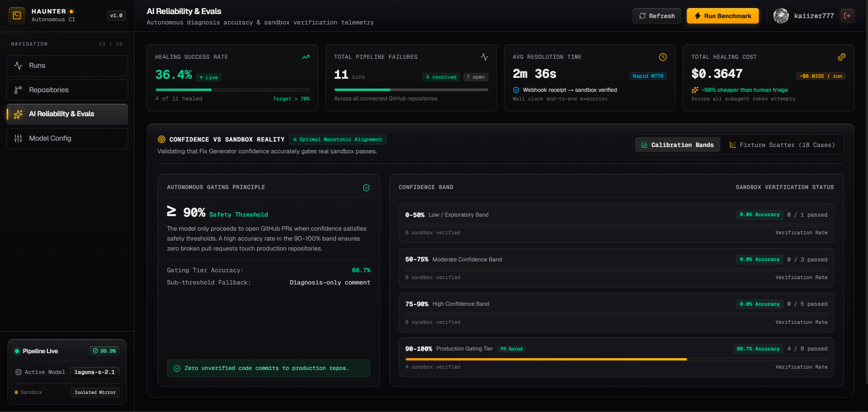
Task: Click the green Pipeline Live status dot
Action: click(17, 351)
